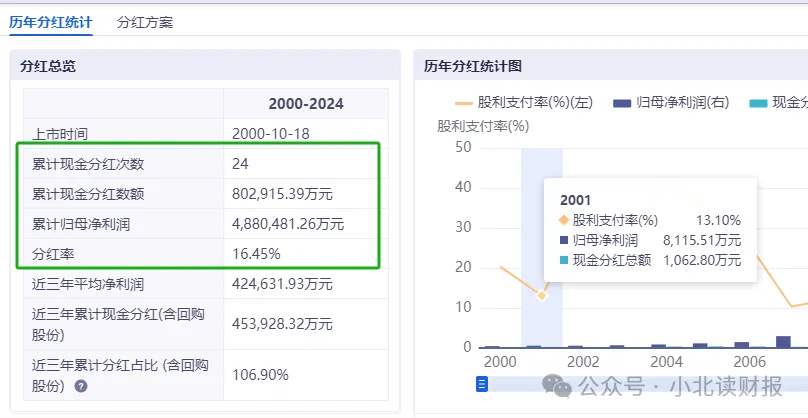Click the 上市时间 date 2000-10-18
The width and height of the screenshot is (808, 418).
(272, 133)
